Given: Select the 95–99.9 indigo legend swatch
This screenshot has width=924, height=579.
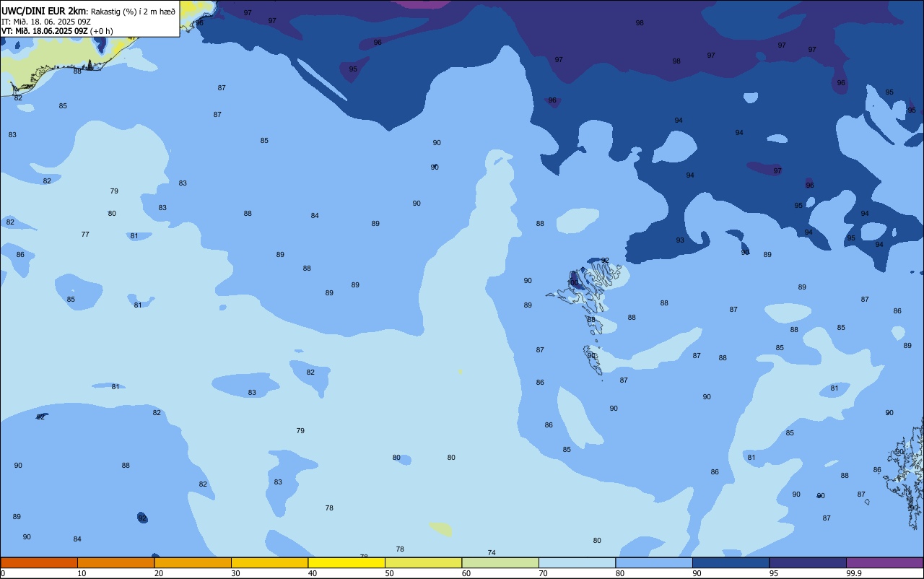Looking at the screenshot, I should point(808,562).
